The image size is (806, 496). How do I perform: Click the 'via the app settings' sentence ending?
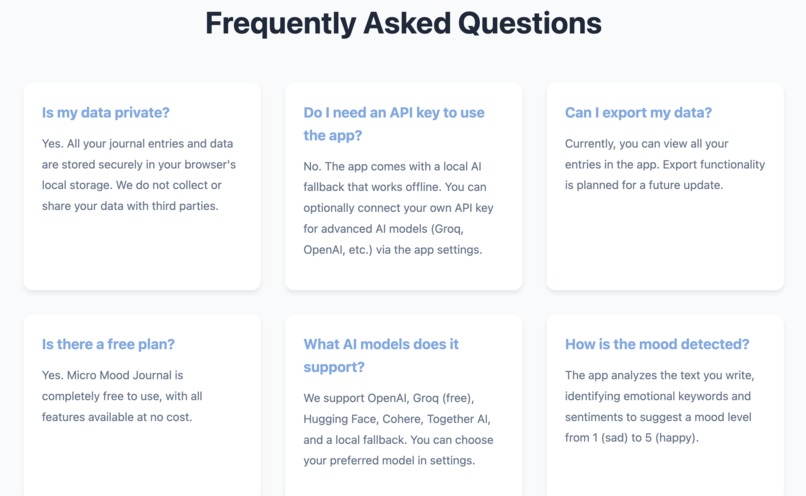pos(429,250)
